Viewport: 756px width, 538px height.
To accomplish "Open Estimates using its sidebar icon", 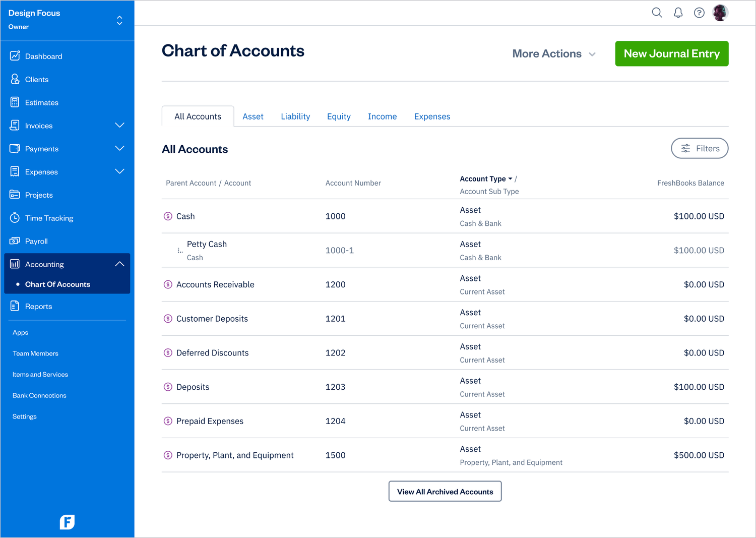I will tap(15, 102).
